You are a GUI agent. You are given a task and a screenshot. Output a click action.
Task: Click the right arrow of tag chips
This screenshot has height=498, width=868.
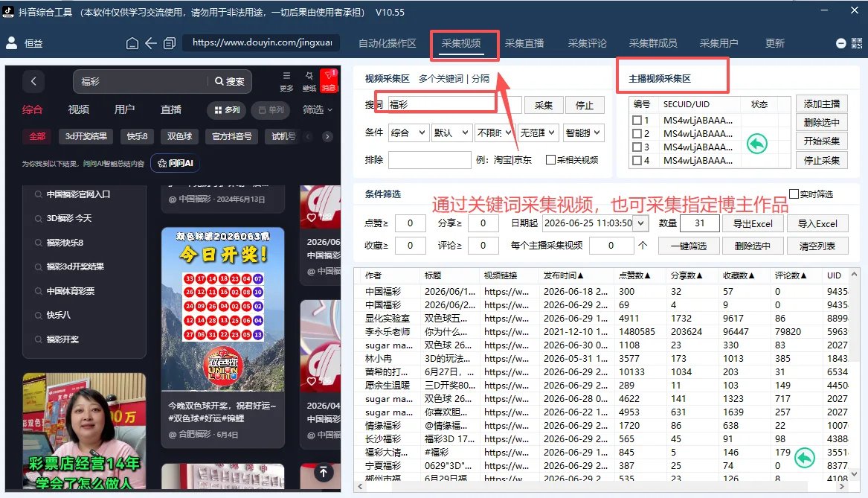coord(327,136)
